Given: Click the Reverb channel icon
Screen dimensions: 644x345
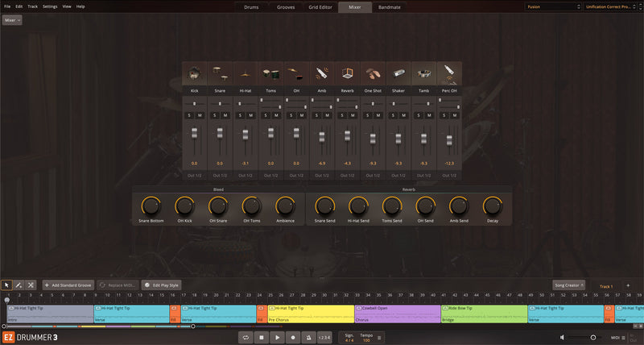Looking at the screenshot, I should point(347,74).
